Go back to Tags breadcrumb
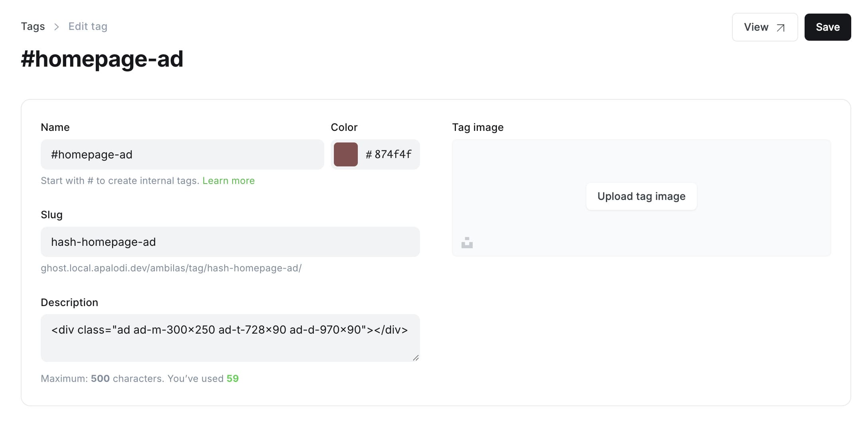 click(33, 26)
